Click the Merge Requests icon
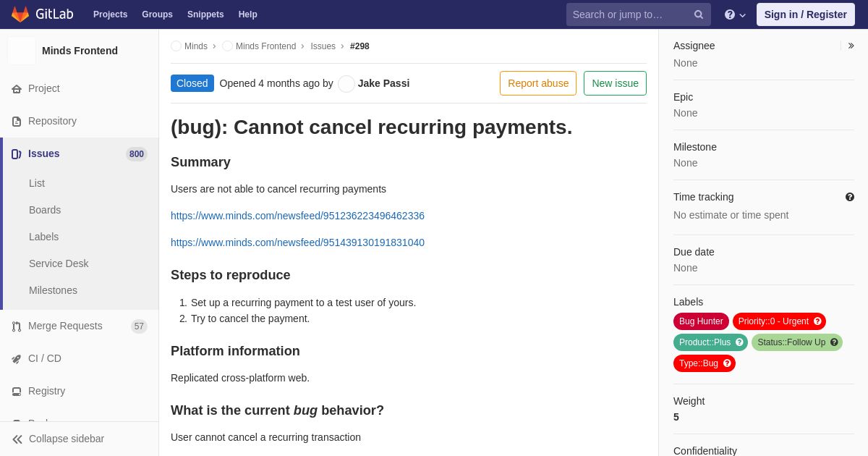This screenshot has width=868, height=456. point(17,326)
